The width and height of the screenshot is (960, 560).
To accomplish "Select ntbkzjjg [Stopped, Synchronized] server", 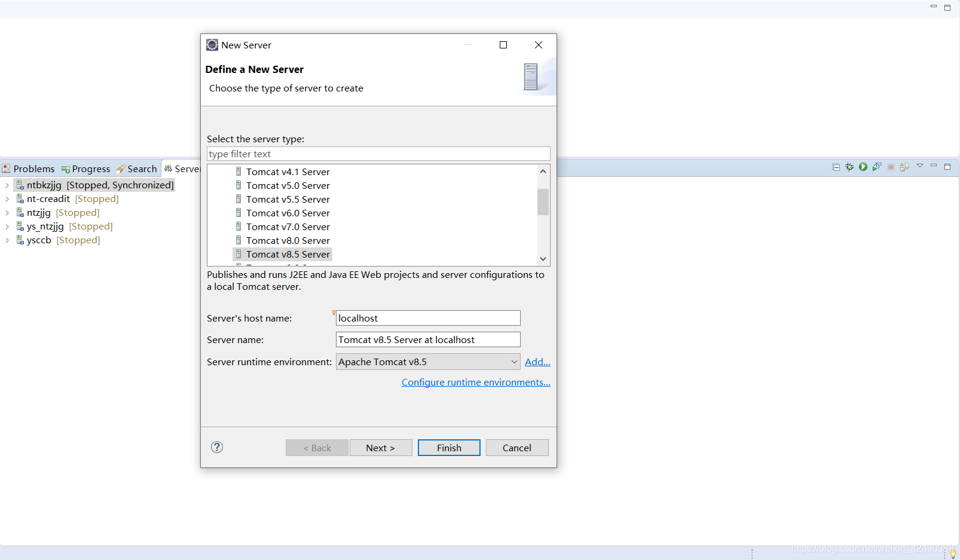I will [100, 185].
